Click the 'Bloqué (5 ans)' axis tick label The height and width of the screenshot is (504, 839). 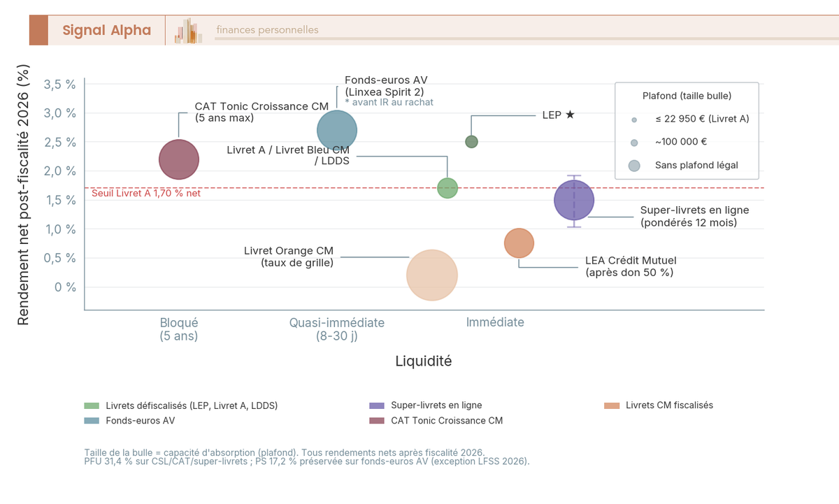[x=179, y=329]
